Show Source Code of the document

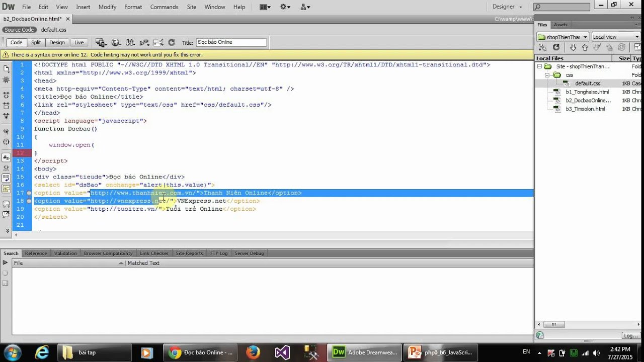[x=19, y=30]
